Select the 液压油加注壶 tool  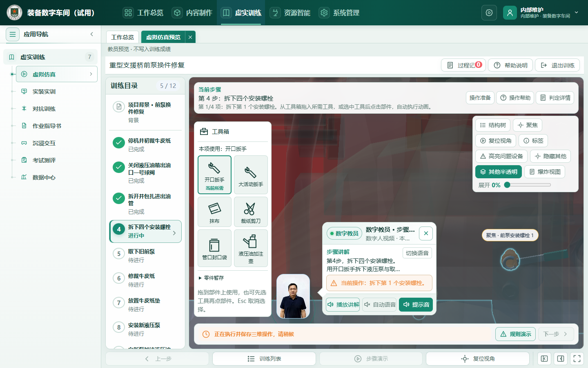click(x=251, y=249)
